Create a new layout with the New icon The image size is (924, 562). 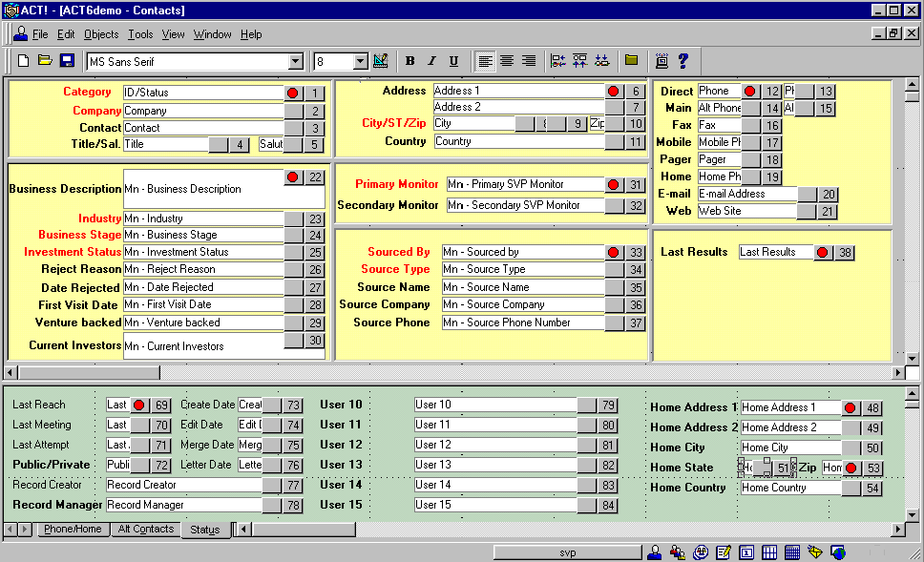24,61
